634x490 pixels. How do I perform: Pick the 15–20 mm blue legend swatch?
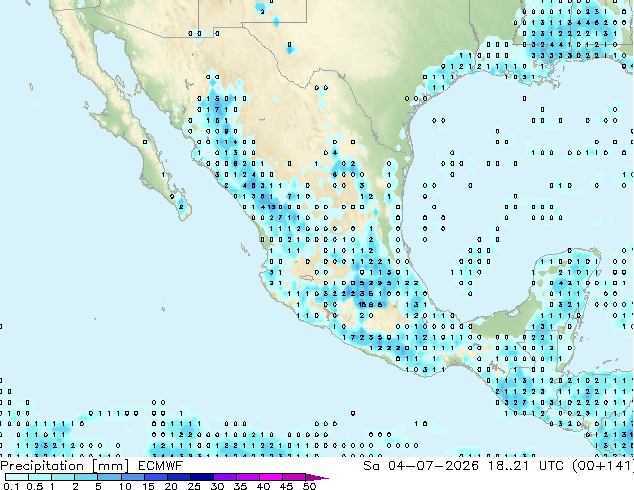click(x=155, y=477)
